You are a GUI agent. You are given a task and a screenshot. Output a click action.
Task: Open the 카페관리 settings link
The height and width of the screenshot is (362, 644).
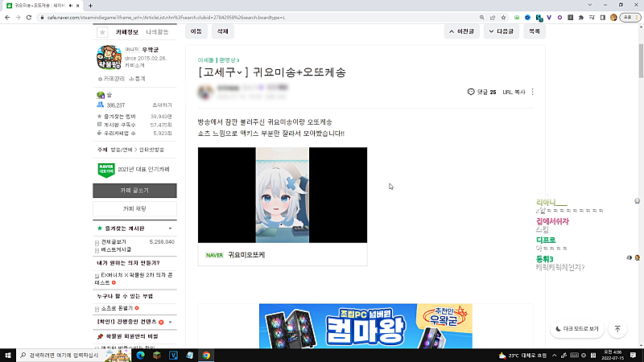pyautogui.click(x=111, y=79)
